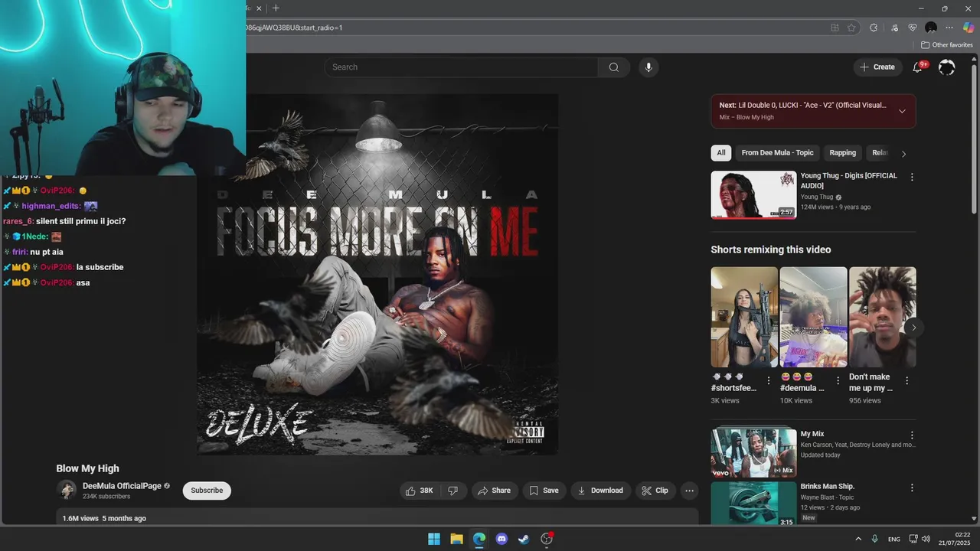The height and width of the screenshot is (551, 980).
Task: Add page to favorites with star icon
Action: click(851, 28)
